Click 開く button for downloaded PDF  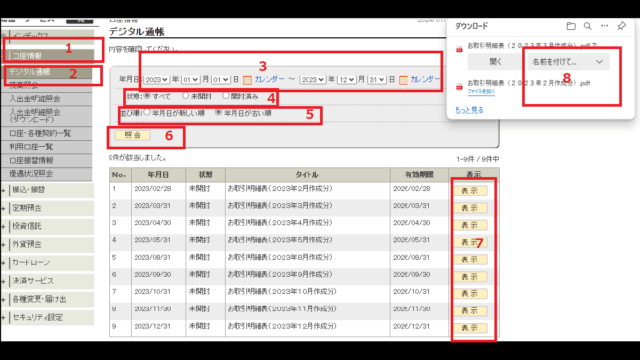[495, 62]
